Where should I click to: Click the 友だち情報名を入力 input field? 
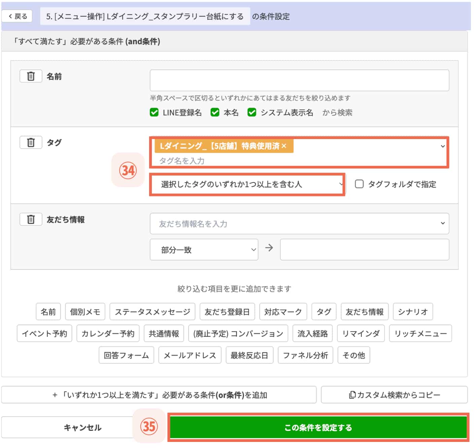[x=300, y=223]
